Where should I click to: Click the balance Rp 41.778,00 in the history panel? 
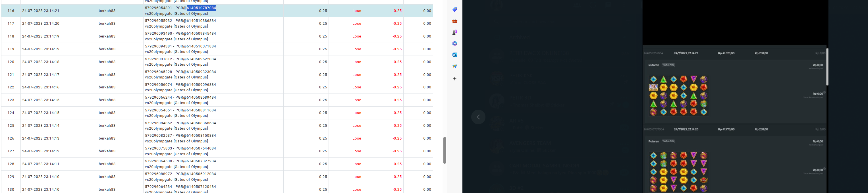coord(726,129)
